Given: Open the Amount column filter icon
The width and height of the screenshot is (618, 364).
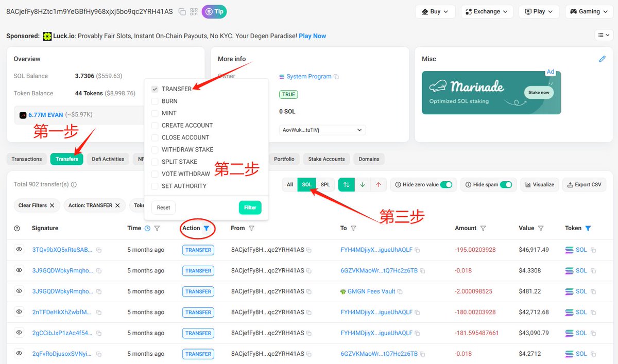Looking at the screenshot, I should [x=483, y=228].
